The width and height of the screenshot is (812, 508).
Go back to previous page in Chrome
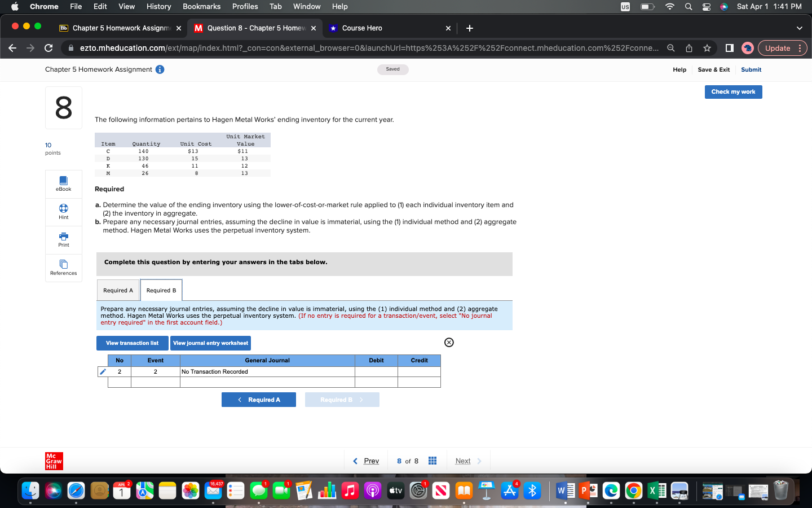[x=12, y=48]
